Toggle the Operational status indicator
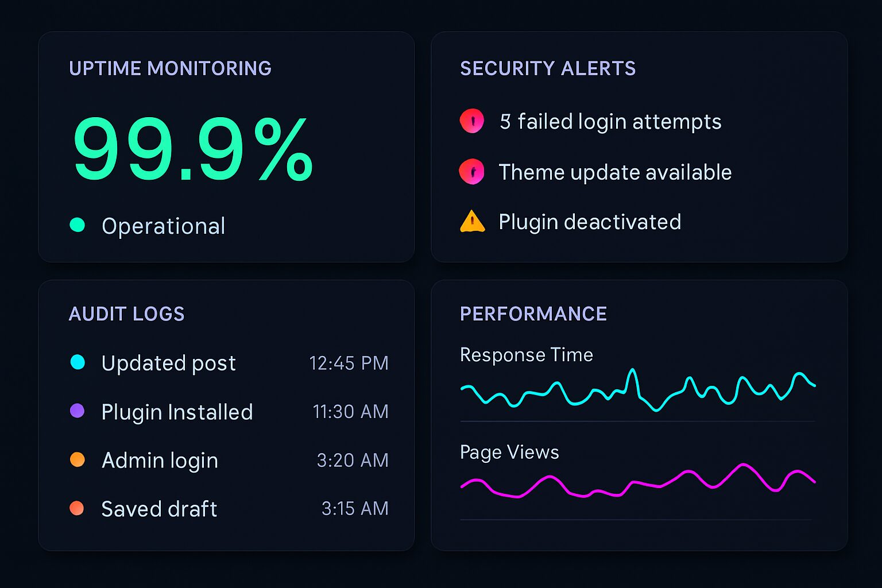 (79, 225)
